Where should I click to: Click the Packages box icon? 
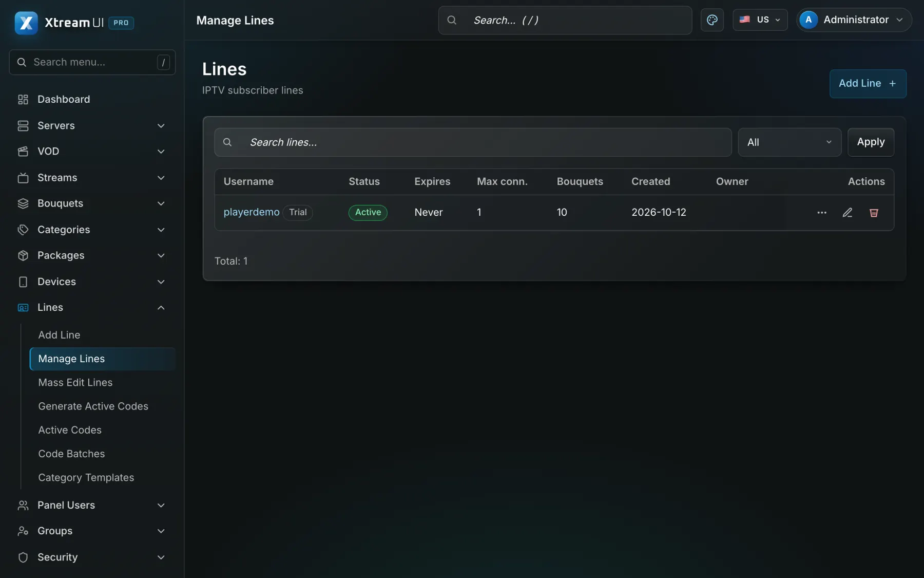[x=23, y=255]
